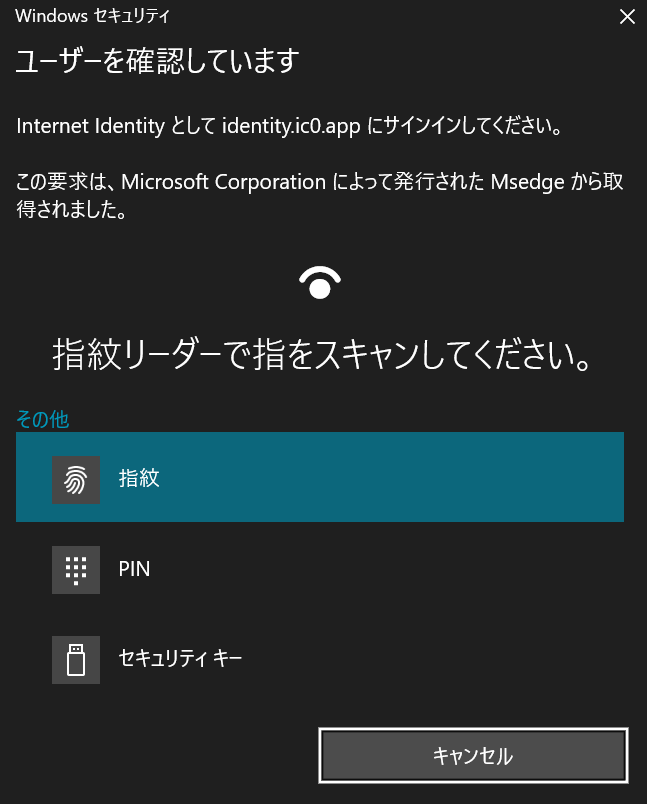This screenshot has height=804, width=647.
Task: Click the 得されました text line
Action: (71, 209)
